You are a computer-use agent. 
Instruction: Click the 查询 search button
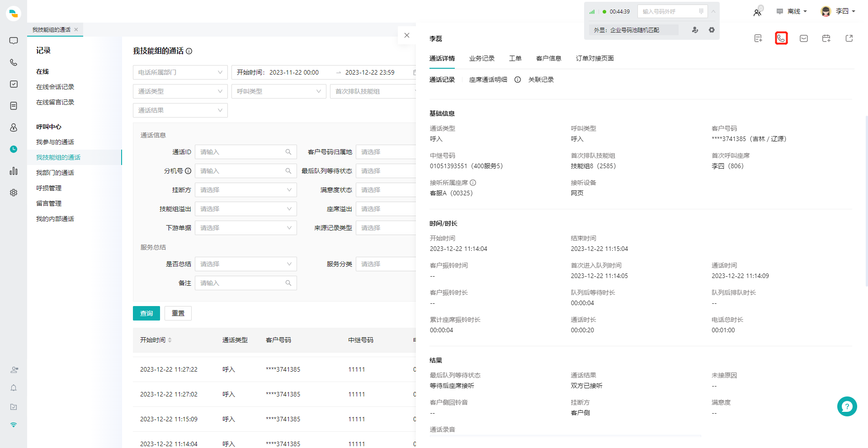146,313
